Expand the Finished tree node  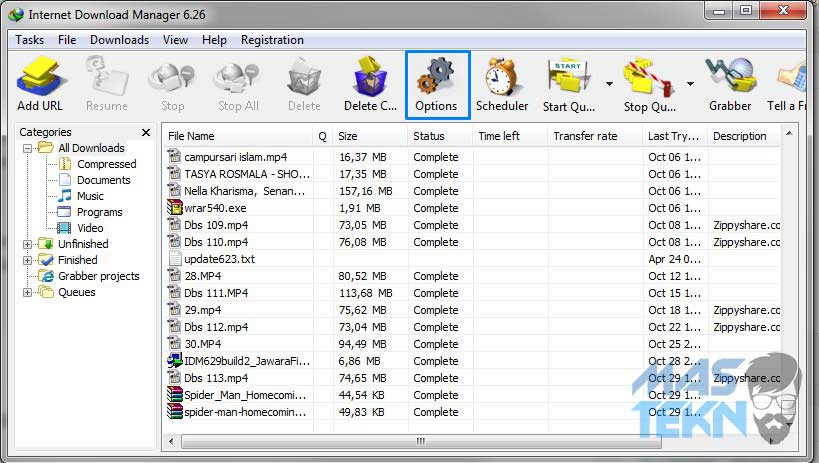pyautogui.click(x=28, y=260)
